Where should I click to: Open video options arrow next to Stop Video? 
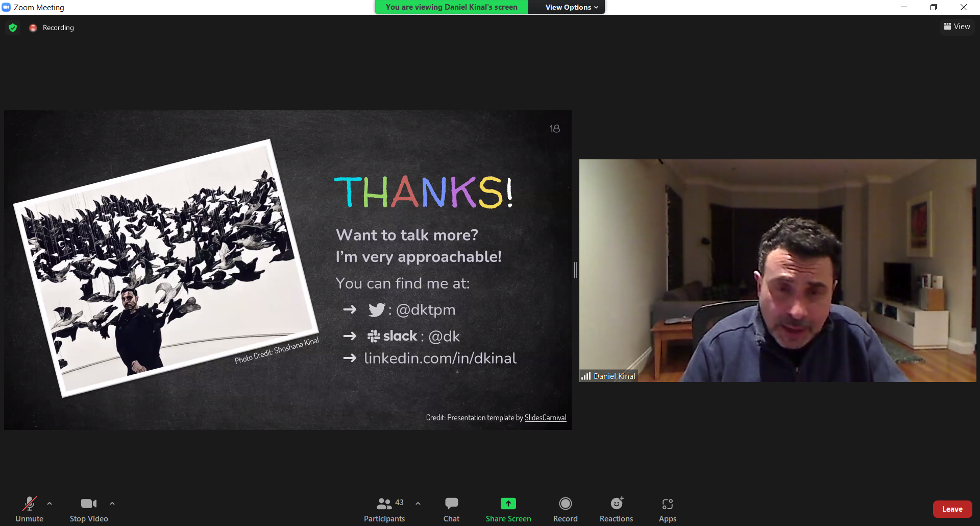coord(112,504)
